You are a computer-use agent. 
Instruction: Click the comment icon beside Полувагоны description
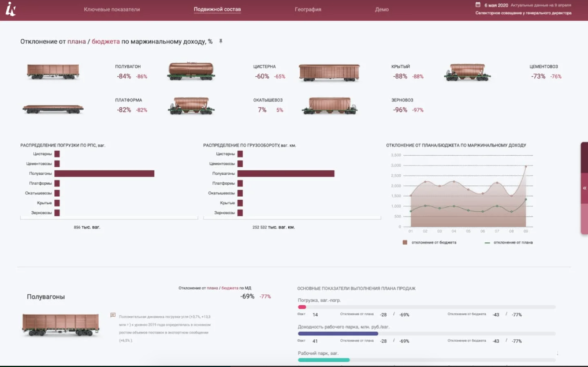[x=113, y=315]
